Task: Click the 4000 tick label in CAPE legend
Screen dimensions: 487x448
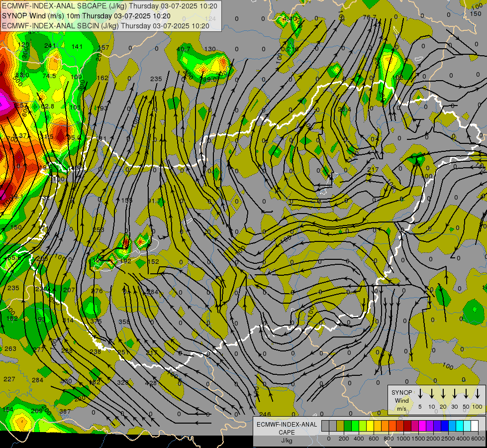Action: [463, 439]
